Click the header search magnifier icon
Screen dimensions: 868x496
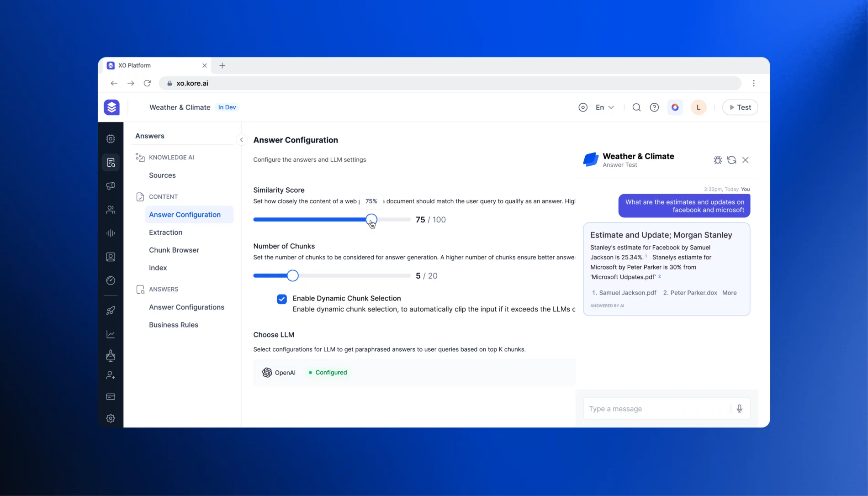click(x=636, y=107)
